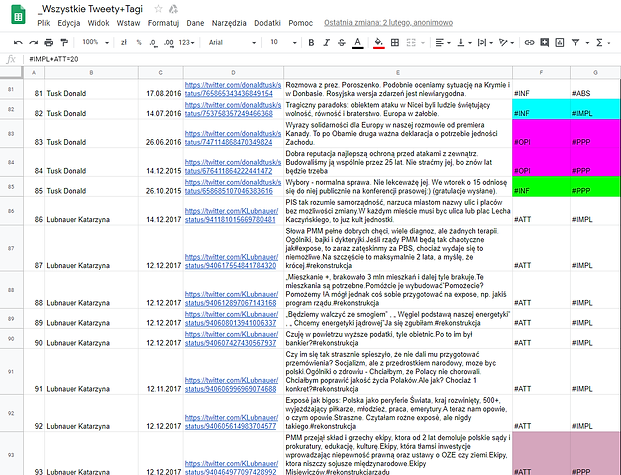Open the Lubnauer tweet link in row 86

pyautogui.click(x=231, y=215)
